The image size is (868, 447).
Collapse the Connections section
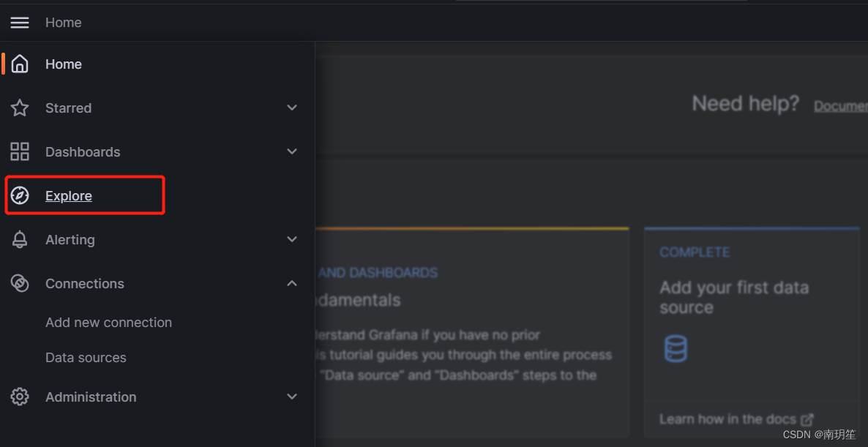292,283
